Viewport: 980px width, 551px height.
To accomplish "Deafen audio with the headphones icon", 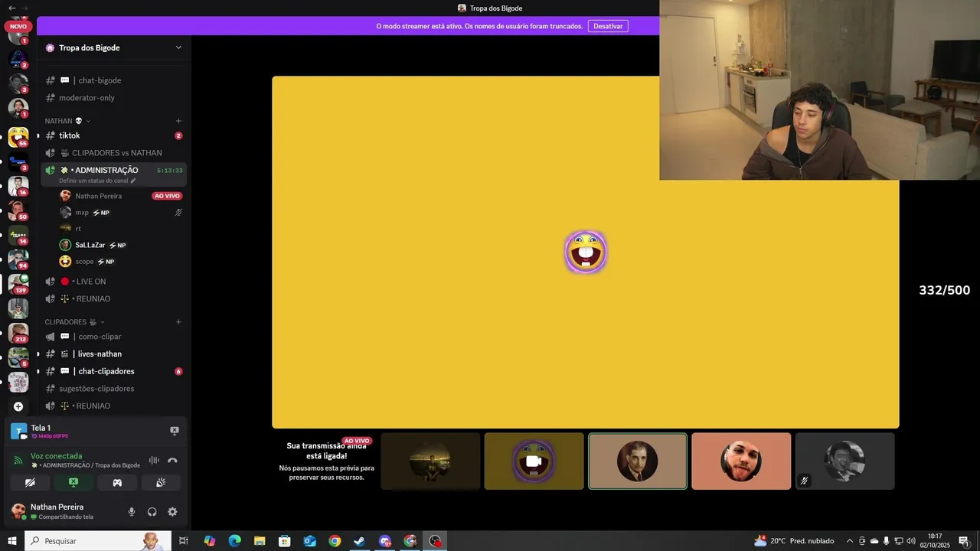I will [x=152, y=512].
